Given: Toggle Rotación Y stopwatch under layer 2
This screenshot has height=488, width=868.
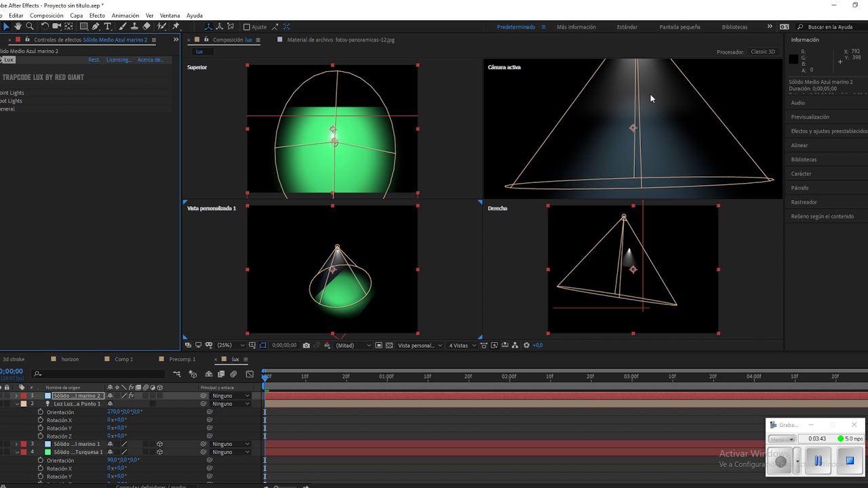Looking at the screenshot, I should (41, 428).
